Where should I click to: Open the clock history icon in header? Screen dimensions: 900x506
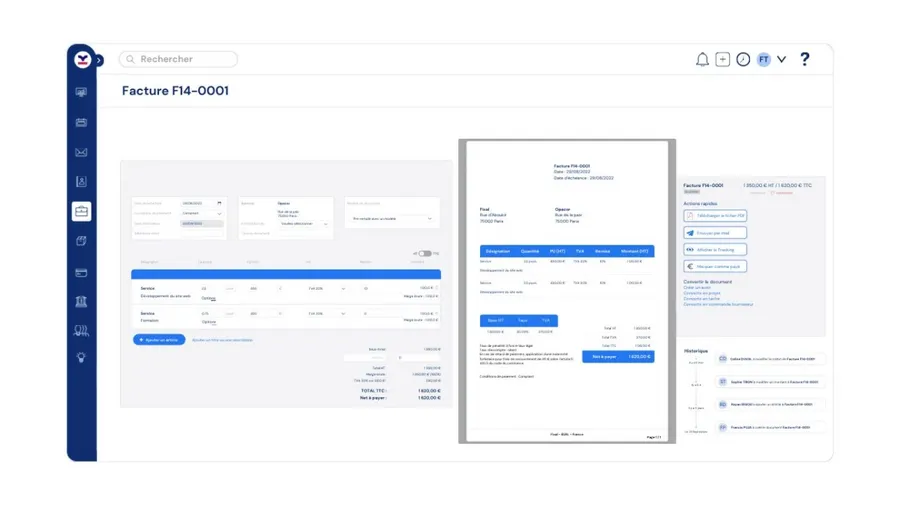pos(743,60)
